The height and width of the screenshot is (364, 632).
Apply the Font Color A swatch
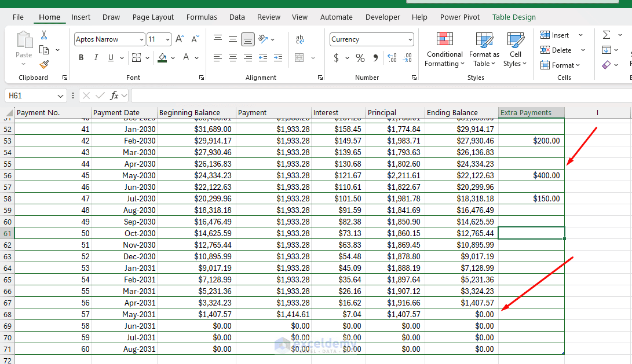click(186, 57)
